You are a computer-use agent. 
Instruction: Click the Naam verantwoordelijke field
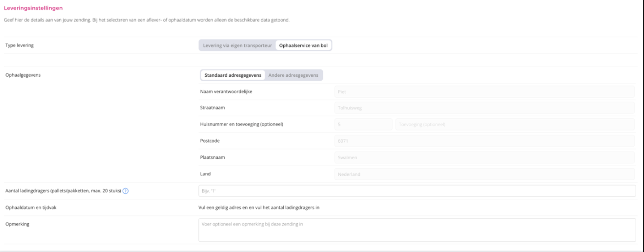coord(484,92)
